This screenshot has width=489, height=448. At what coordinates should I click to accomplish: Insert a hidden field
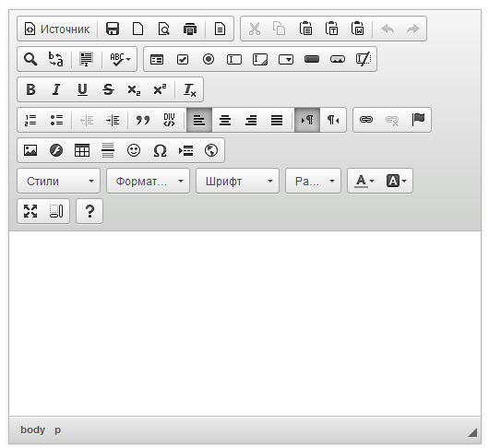click(364, 59)
